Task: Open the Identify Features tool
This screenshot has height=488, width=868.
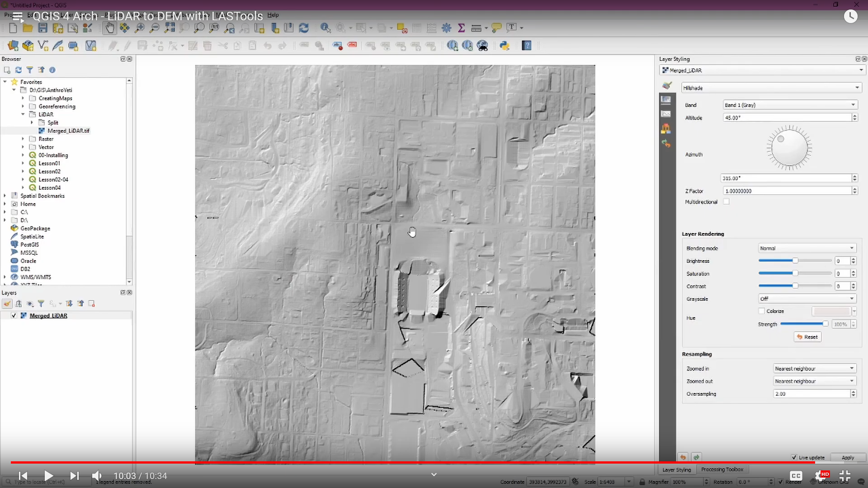Action: [x=325, y=28]
